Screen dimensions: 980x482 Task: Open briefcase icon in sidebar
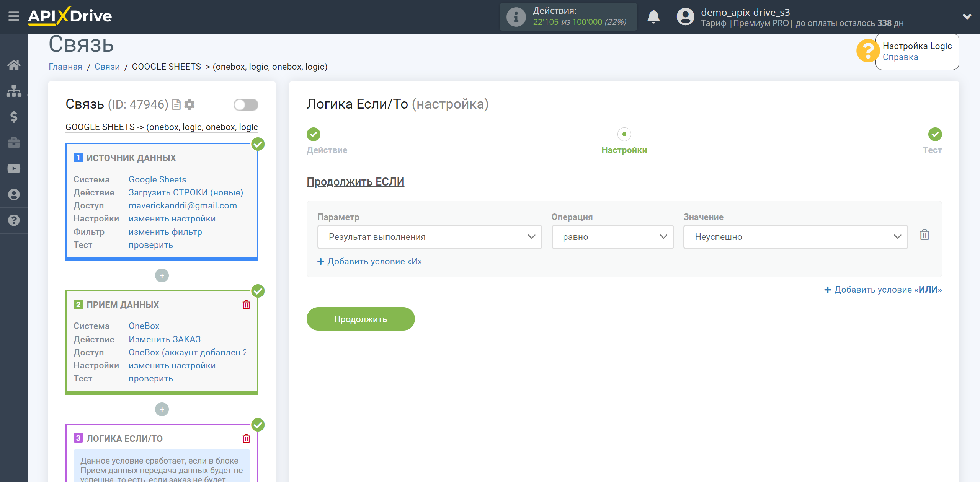coord(14,143)
